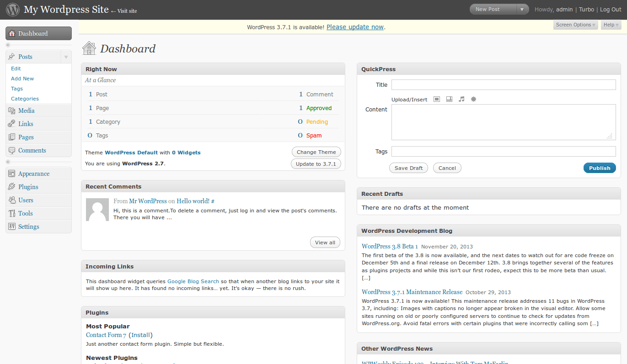Click the Users icon in the sidebar
Screen dimensions: 627x364
[x=11, y=200]
